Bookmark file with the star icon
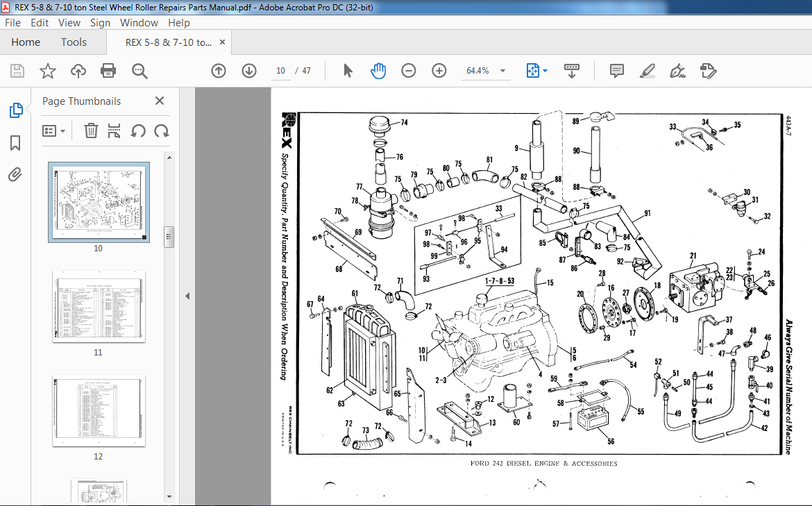 (48, 70)
